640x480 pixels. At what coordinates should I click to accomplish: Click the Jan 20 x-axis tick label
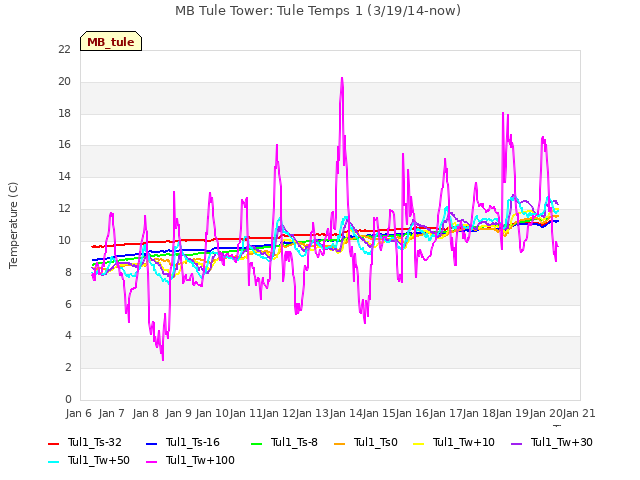point(546,413)
